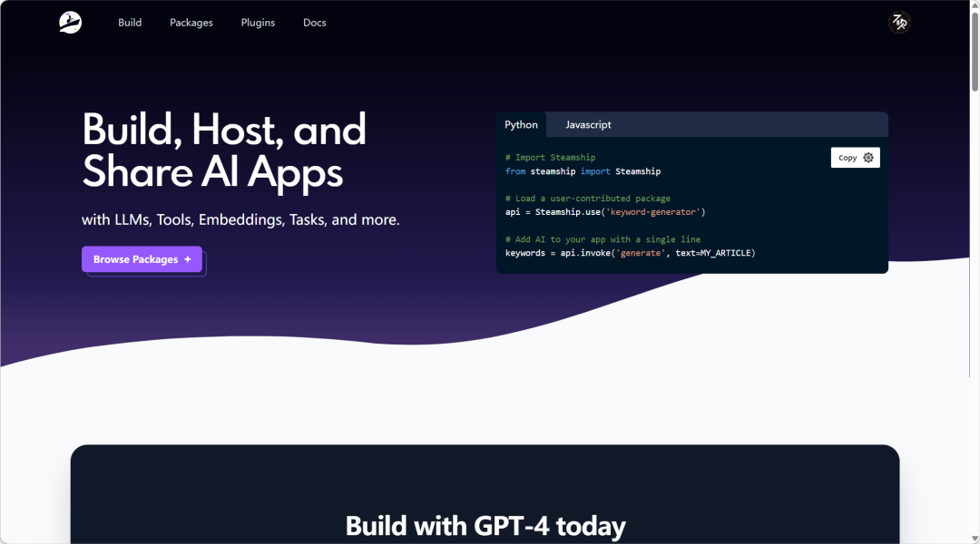
Task: Click the api.invoke code line
Action: (x=630, y=253)
